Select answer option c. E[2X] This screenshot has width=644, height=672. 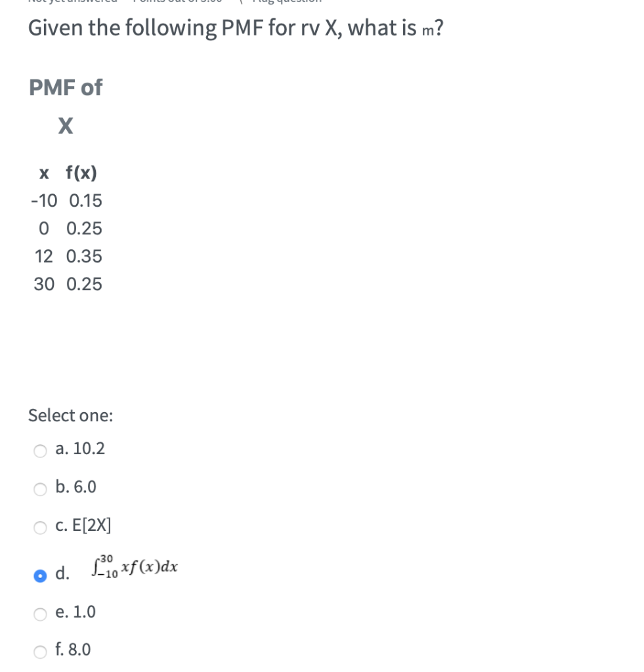point(40,526)
